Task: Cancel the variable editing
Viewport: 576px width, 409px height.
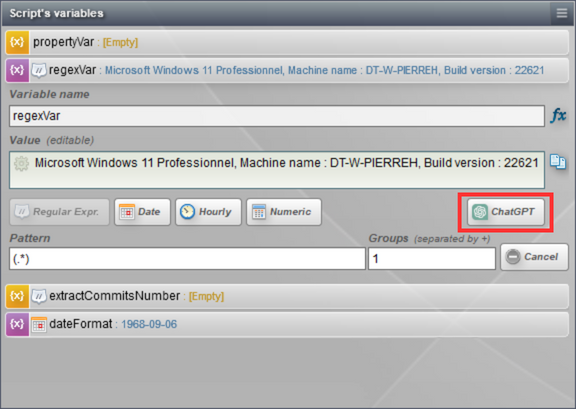Action: [x=534, y=257]
